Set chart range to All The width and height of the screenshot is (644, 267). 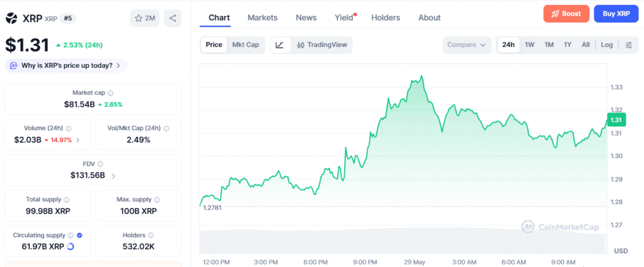coord(586,45)
